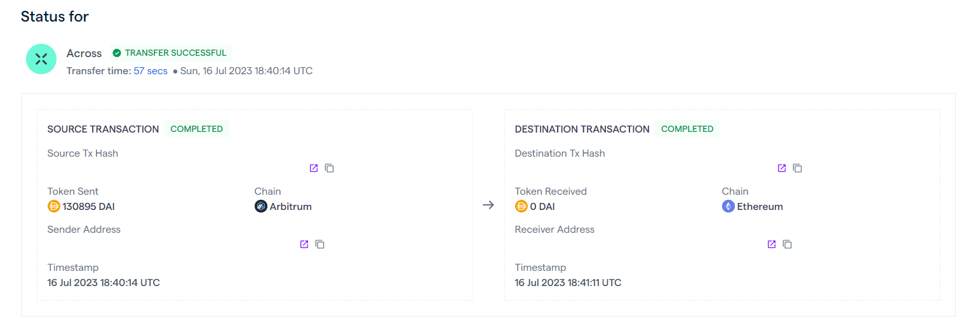Click the 57 secs transfer time link
The width and height of the screenshot is (980, 333).
pos(151,71)
